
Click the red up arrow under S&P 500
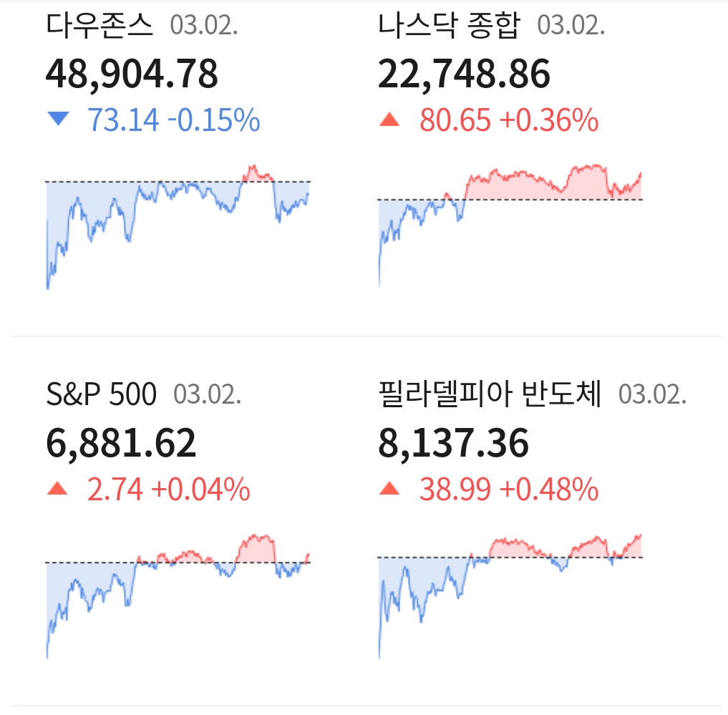point(57,490)
